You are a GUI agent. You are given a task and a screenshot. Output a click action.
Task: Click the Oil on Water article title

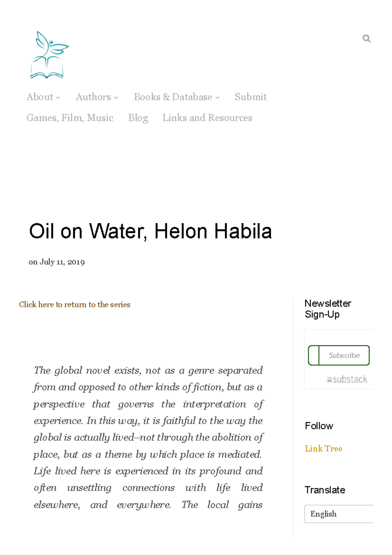(150, 231)
